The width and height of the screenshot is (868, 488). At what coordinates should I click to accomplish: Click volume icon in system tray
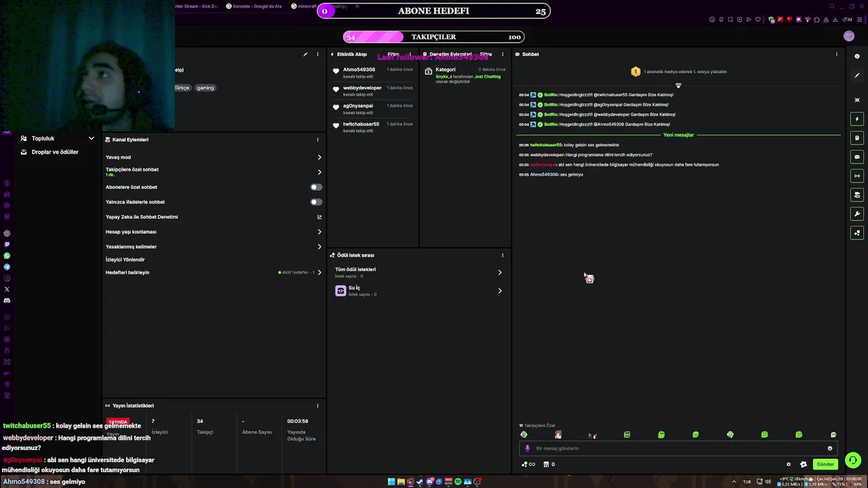pyautogui.click(x=768, y=482)
